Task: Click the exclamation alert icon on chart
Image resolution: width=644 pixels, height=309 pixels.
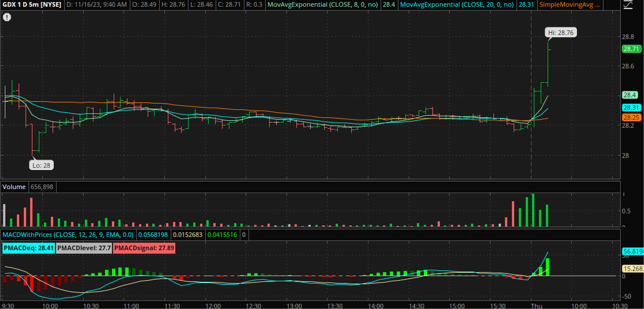Action: [7, 17]
